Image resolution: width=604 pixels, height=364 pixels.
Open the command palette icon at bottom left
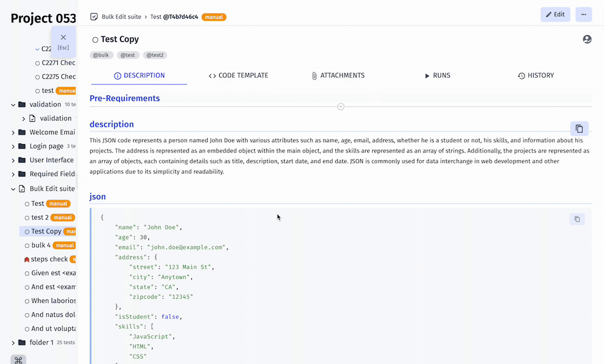[x=18, y=360]
